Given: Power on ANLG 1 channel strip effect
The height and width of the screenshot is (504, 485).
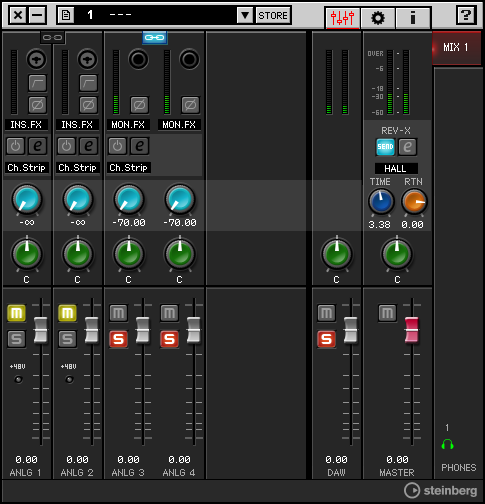Looking at the screenshot, I should click(15, 146).
